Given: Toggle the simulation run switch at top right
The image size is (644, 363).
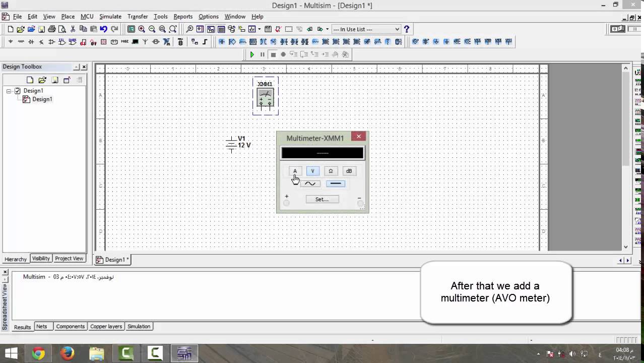Looking at the screenshot, I should [618, 29].
